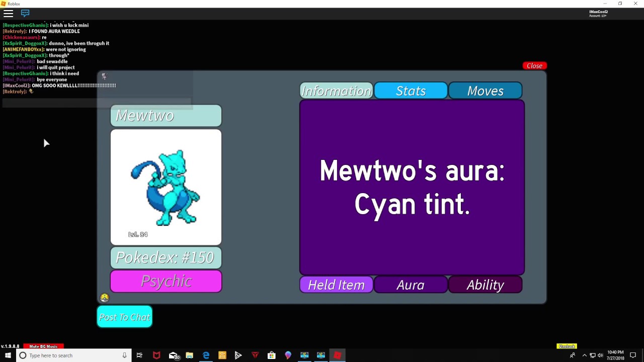
Task: Click the Mewtwo's aura: Cyan tint text
Action: pyautogui.click(x=412, y=188)
